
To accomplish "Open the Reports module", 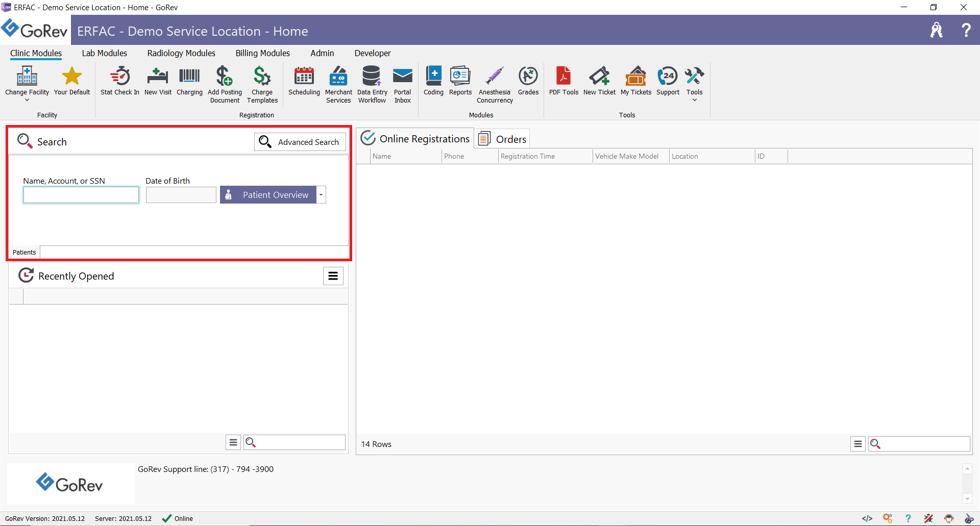I will pyautogui.click(x=460, y=81).
